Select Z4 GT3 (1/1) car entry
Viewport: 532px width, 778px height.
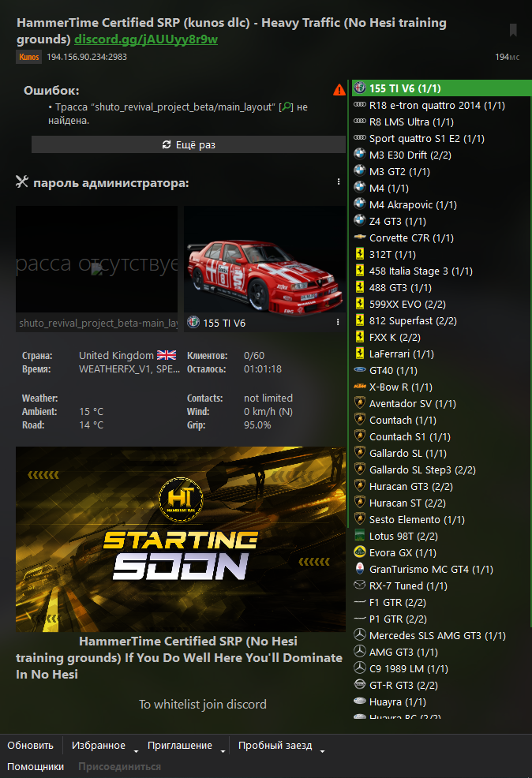pyautogui.click(x=442, y=221)
